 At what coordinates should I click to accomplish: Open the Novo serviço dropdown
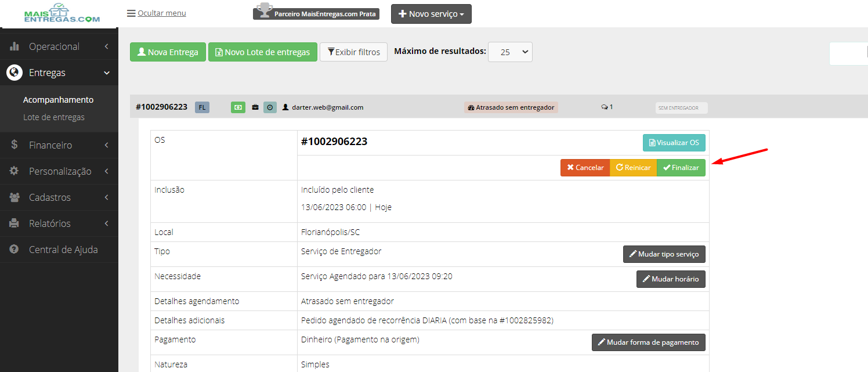431,14
